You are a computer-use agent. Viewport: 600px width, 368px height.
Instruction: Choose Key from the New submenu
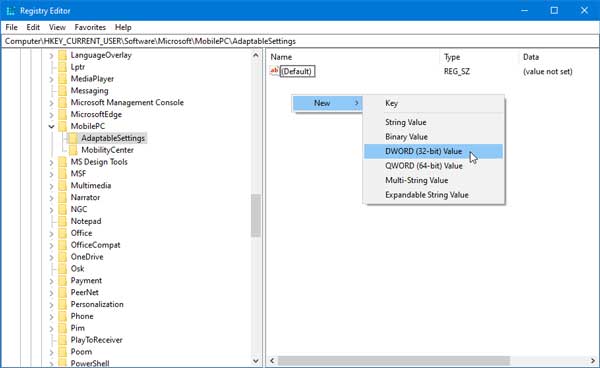[433, 103]
